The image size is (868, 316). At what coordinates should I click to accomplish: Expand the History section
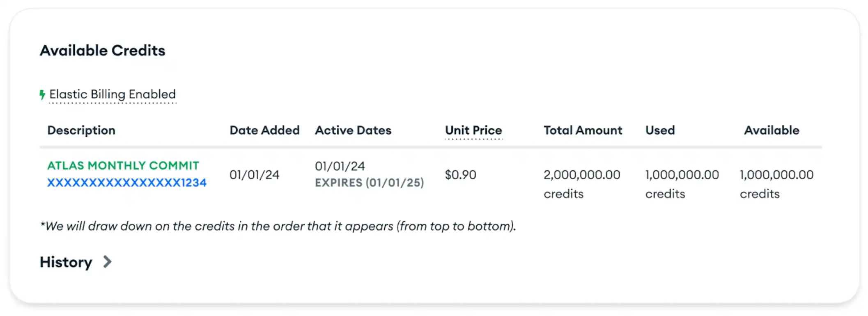point(66,262)
